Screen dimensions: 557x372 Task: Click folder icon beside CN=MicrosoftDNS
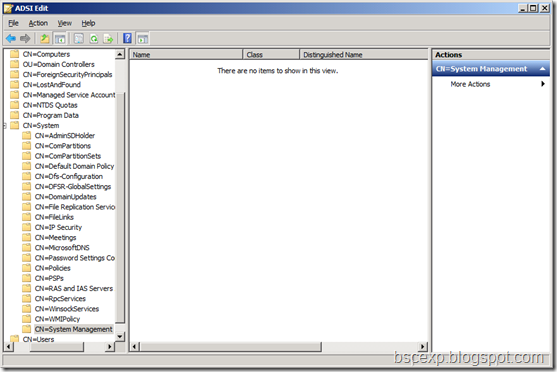tap(26, 247)
